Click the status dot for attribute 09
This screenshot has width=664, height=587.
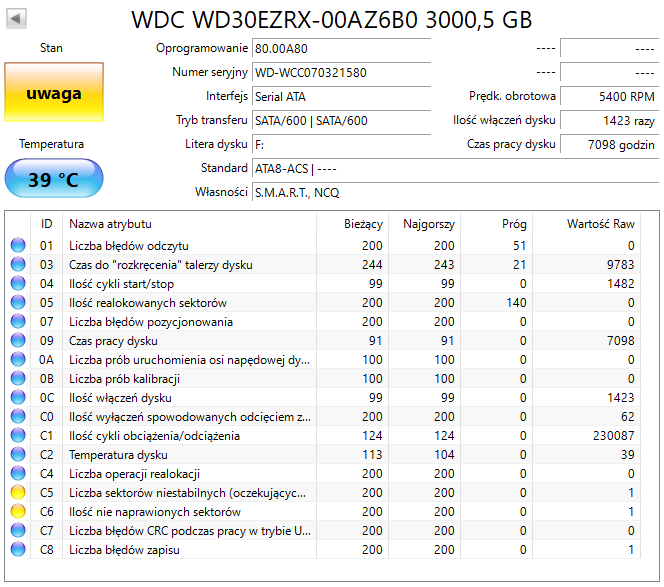[x=18, y=341]
